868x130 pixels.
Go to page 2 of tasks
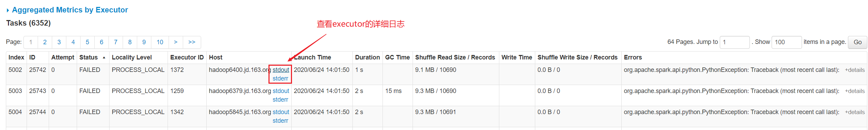[45, 42]
